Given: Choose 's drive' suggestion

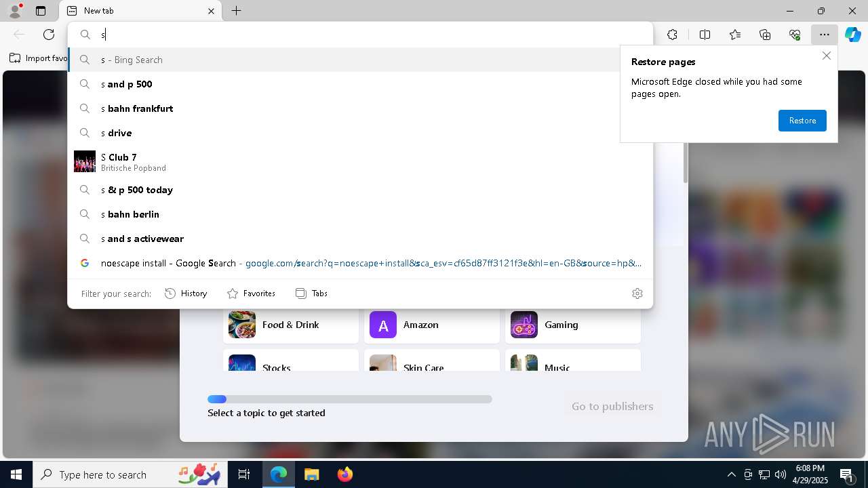Looking at the screenshot, I should pyautogui.click(x=360, y=133).
